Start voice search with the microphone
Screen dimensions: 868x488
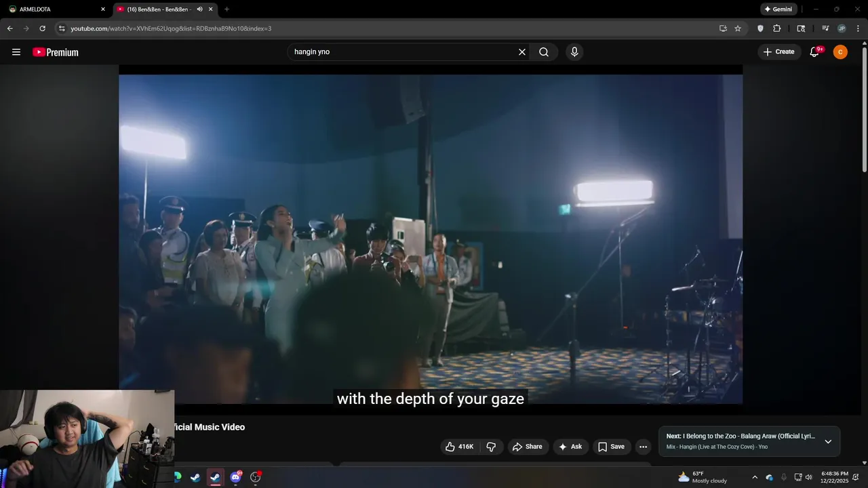(x=574, y=52)
